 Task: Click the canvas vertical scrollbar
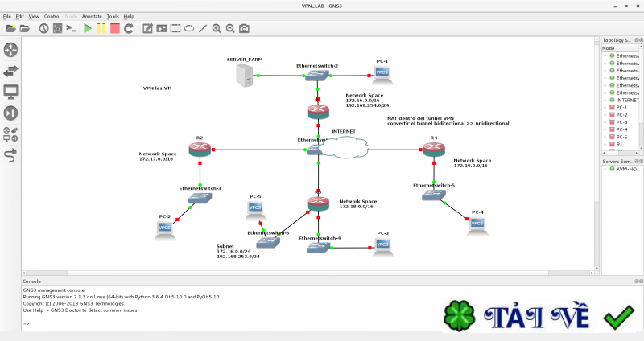(597, 154)
